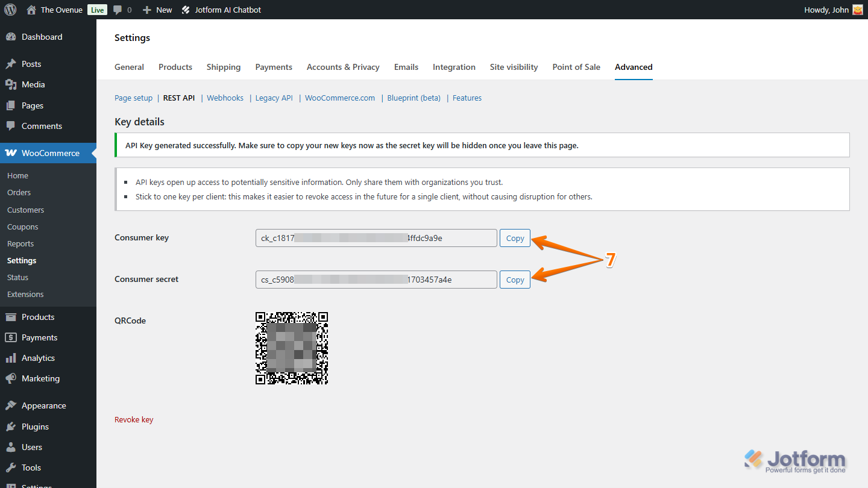This screenshot has height=488, width=868.
Task: Copy the Consumer key using its Copy button
Action: 514,237
